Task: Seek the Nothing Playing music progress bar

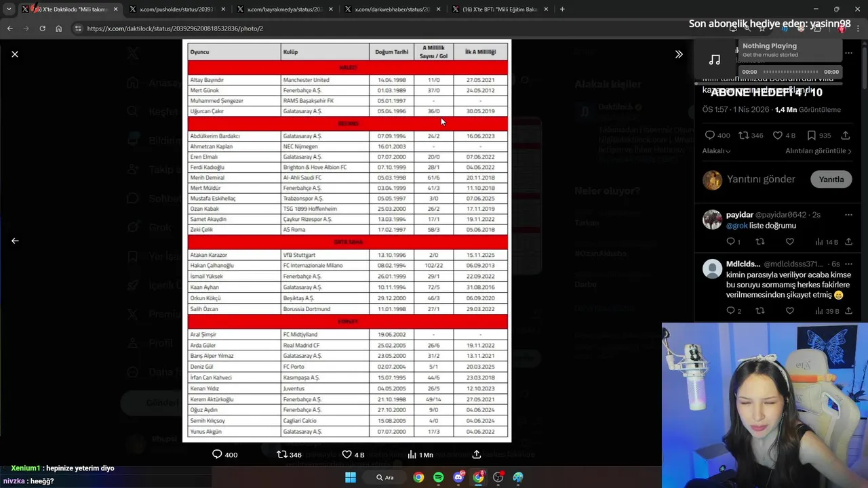Action: coord(791,72)
